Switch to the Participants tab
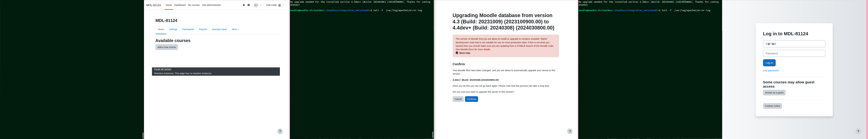868x139 pixels. pos(188,29)
